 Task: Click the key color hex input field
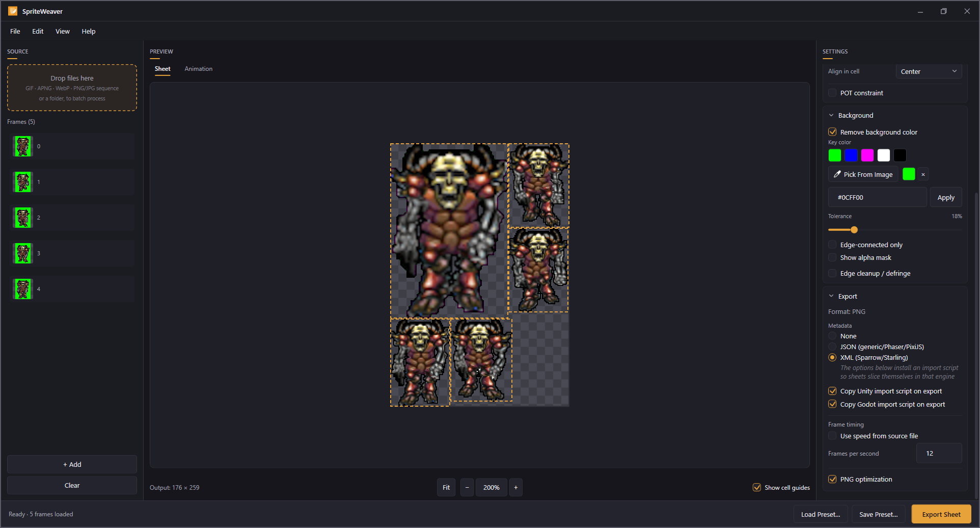point(877,197)
